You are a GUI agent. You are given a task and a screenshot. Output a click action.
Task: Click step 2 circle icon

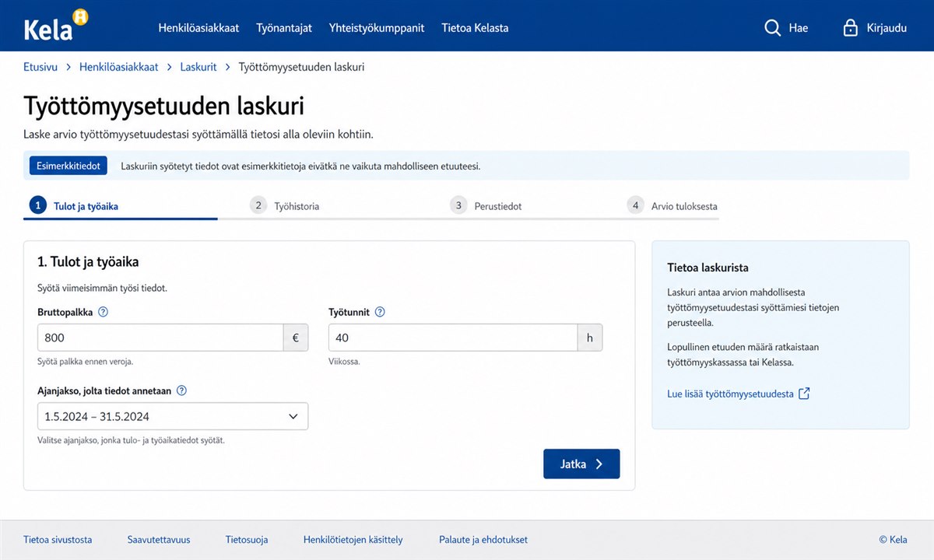coord(258,205)
